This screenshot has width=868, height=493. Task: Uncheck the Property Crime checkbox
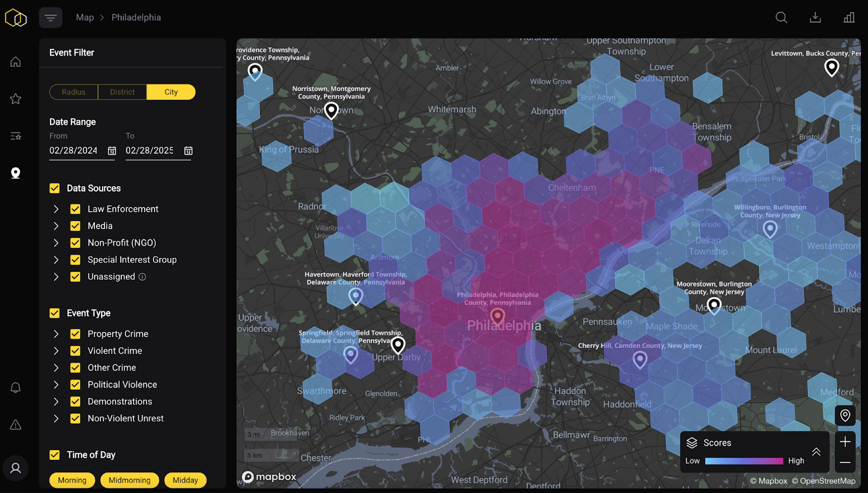click(75, 334)
